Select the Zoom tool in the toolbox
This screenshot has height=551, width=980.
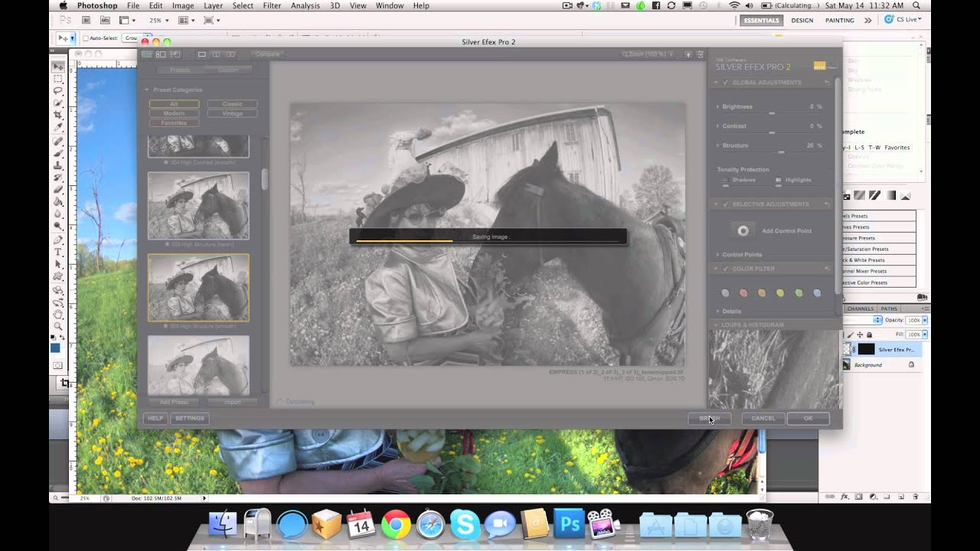(58, 326)
